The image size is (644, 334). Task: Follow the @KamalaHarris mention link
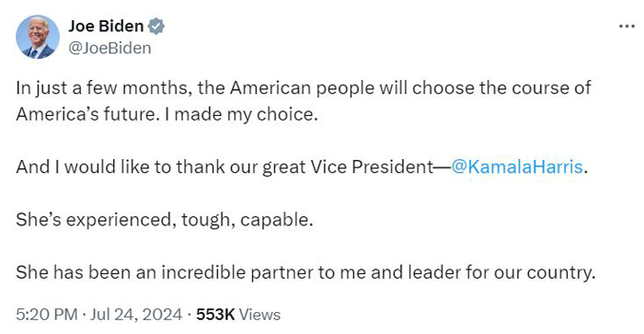click(517, 167)
